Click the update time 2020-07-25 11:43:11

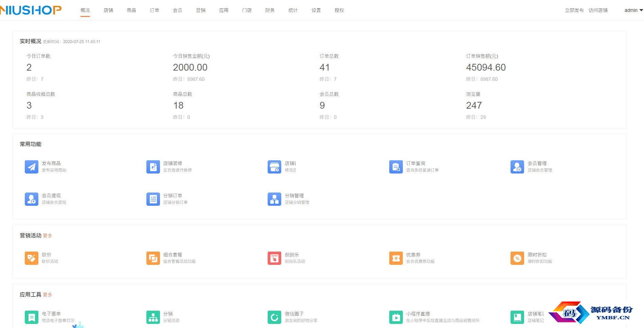[x=82, y=42]
